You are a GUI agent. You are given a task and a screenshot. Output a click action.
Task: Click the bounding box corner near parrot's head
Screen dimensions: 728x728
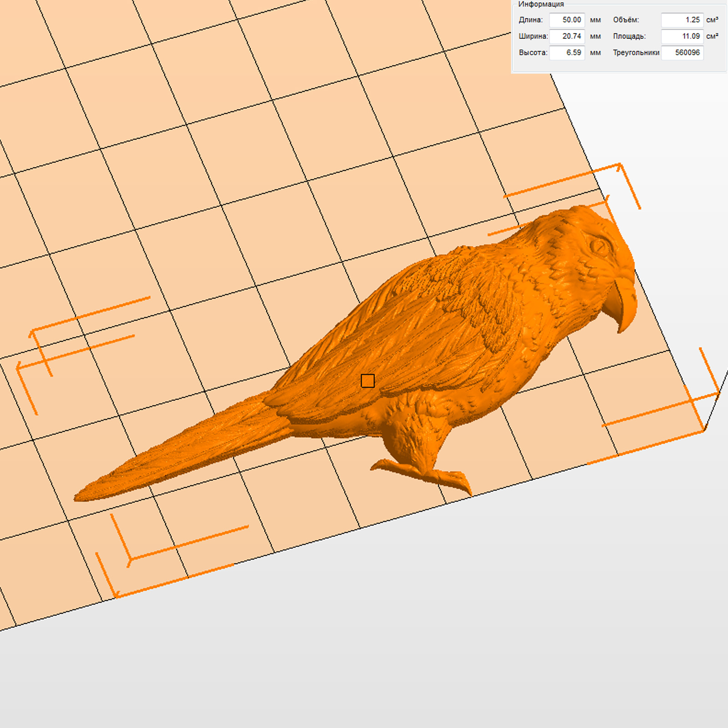click(620, 165)
